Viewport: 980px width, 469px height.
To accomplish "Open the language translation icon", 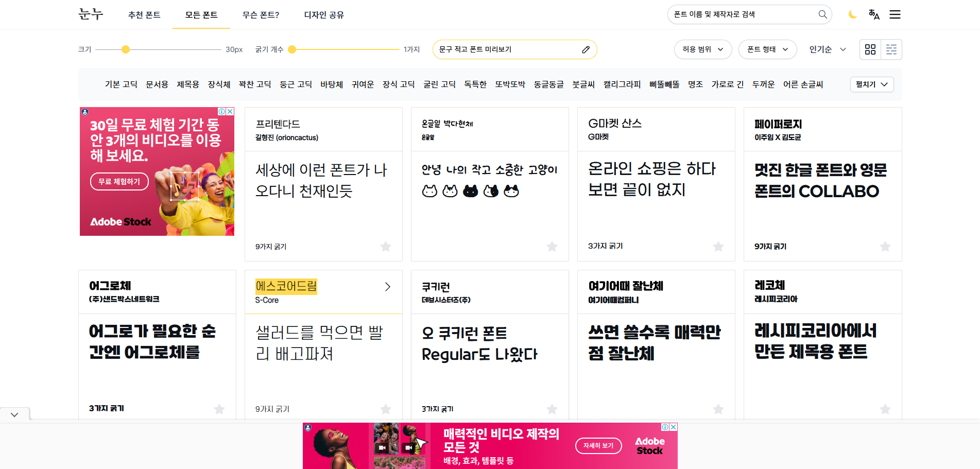I will click(x=874, y=14).
